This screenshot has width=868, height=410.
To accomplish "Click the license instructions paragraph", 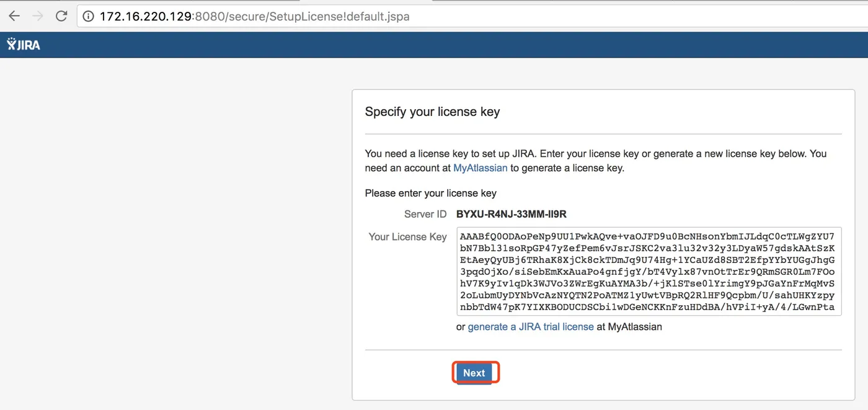I will pos(595,154).
